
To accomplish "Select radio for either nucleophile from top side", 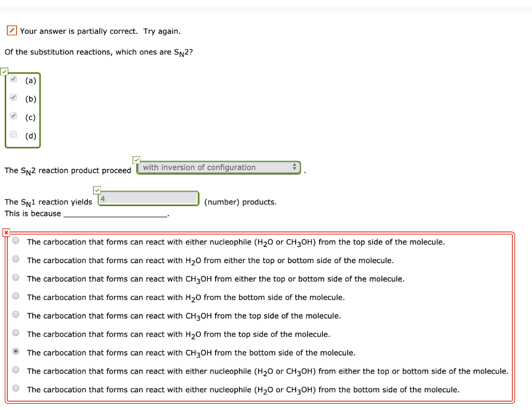I will click(x=16, y=240).
